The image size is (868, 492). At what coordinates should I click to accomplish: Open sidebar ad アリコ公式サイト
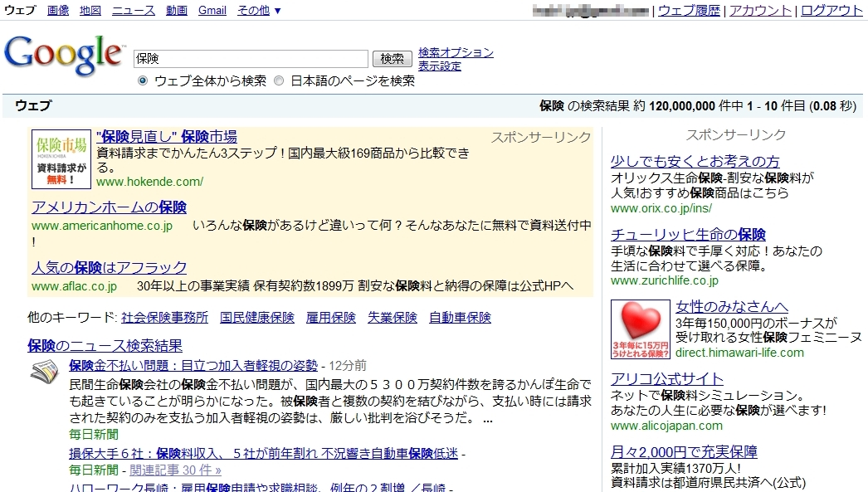tap(667, 379)
